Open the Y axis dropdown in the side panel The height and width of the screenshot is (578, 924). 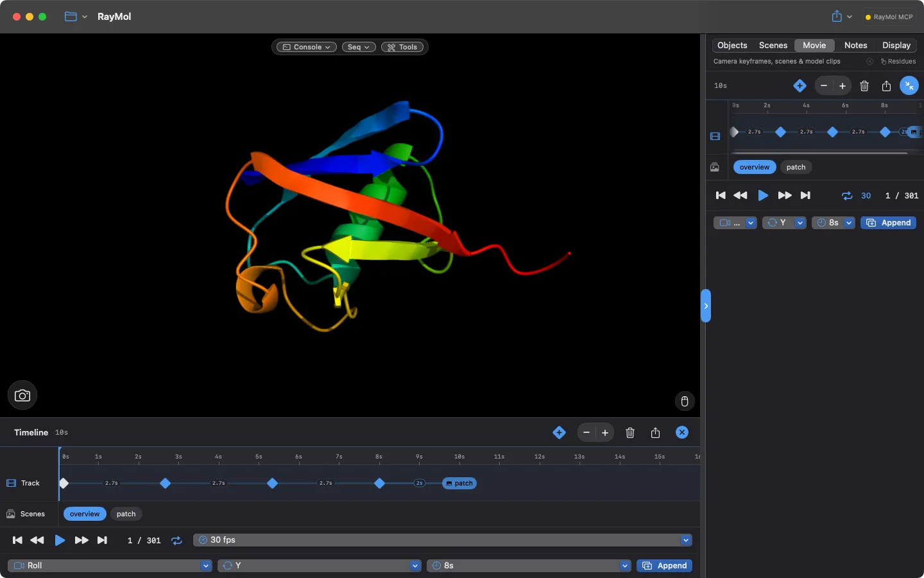pyautogui.click(x=784, y=223)
